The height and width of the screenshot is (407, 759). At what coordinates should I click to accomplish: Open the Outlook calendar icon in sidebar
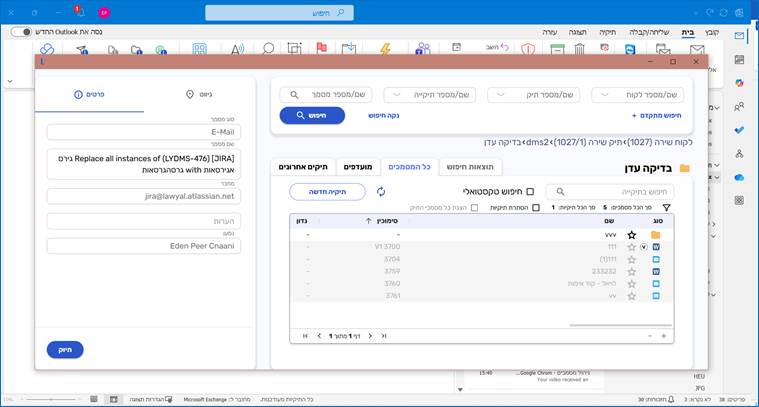tap(739, 59)
